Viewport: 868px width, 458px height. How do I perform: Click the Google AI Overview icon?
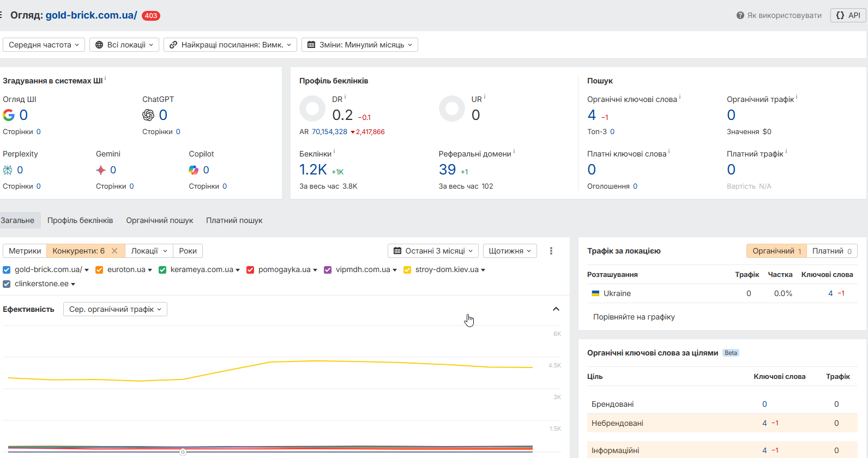click(x=9, y=115)
